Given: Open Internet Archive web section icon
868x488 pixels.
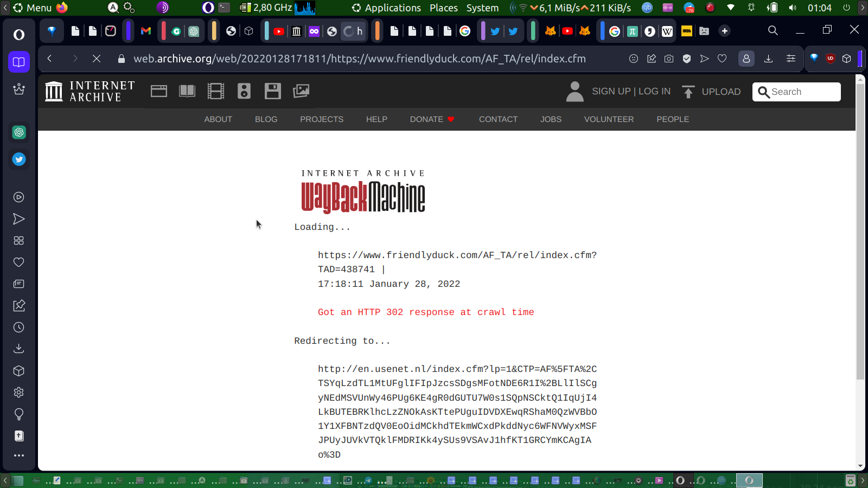Looking at the screenshot, I should point(159,91).
